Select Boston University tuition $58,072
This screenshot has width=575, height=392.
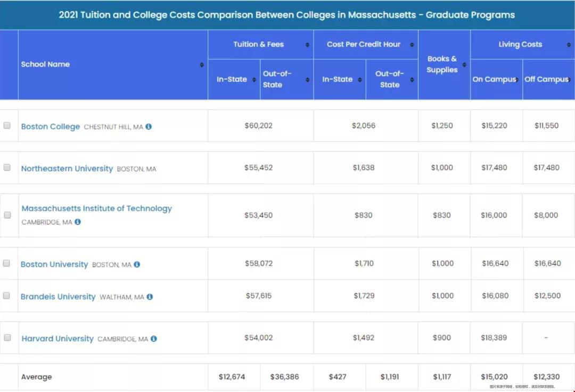click(259, 263)
